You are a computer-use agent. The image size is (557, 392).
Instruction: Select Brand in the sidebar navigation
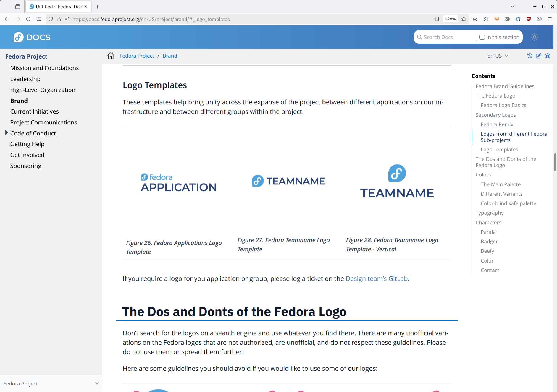pos(19,101)
